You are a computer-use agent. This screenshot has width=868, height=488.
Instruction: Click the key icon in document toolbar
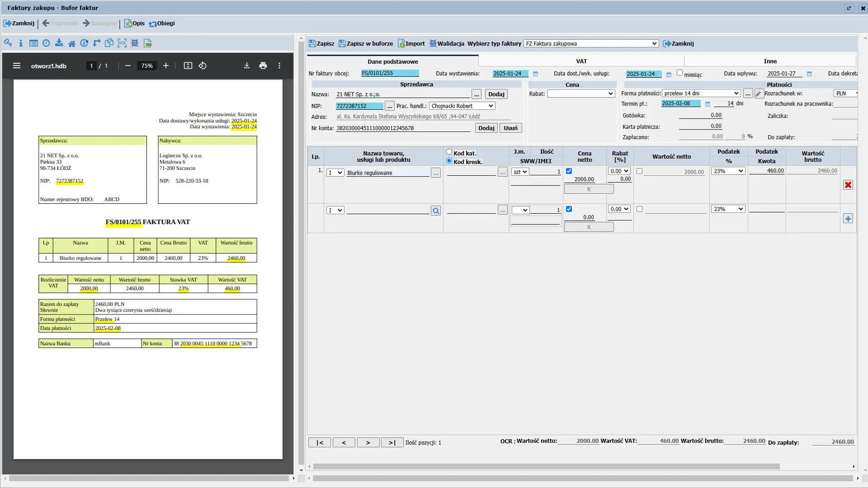pos(8,43)
